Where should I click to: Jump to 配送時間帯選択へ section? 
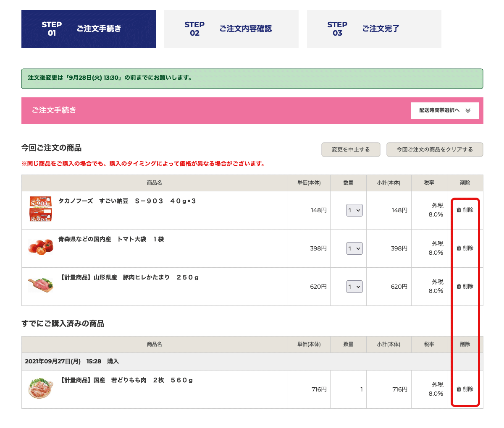click(x=445, y=111)
